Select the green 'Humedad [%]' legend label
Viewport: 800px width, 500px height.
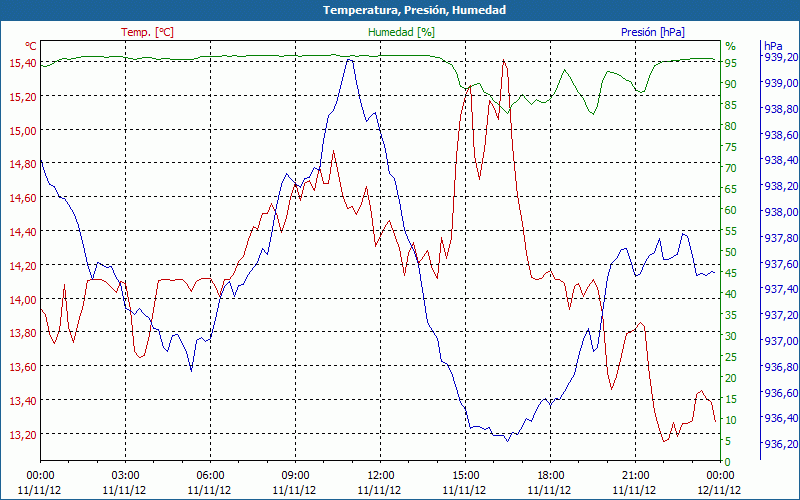point(402,32)
